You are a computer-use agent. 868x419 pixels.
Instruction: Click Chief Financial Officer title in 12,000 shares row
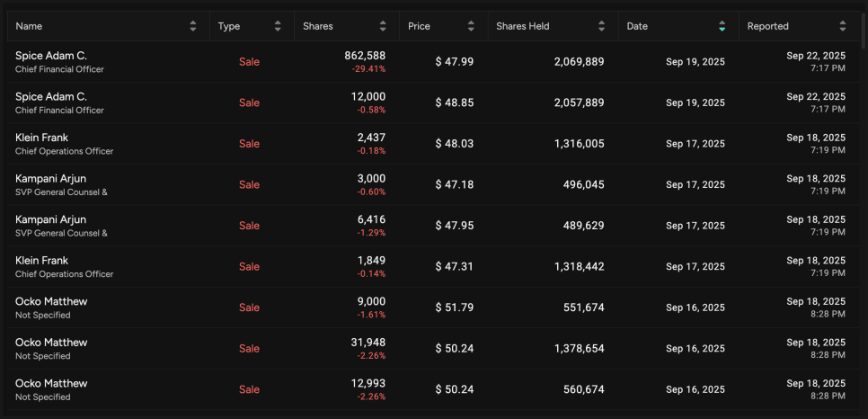(59, 111)
